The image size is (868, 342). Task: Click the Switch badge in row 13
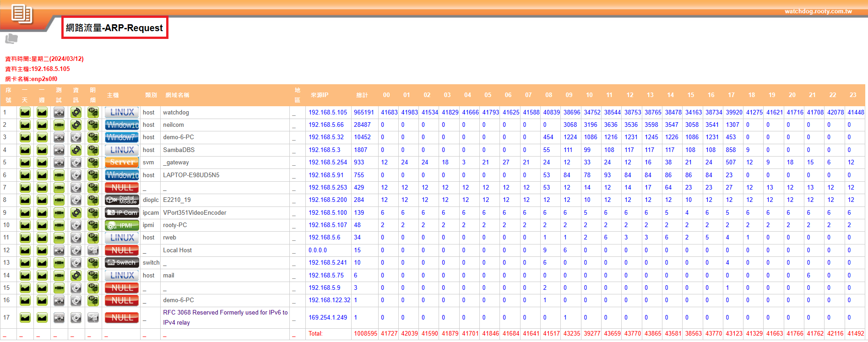pos(122,263)
